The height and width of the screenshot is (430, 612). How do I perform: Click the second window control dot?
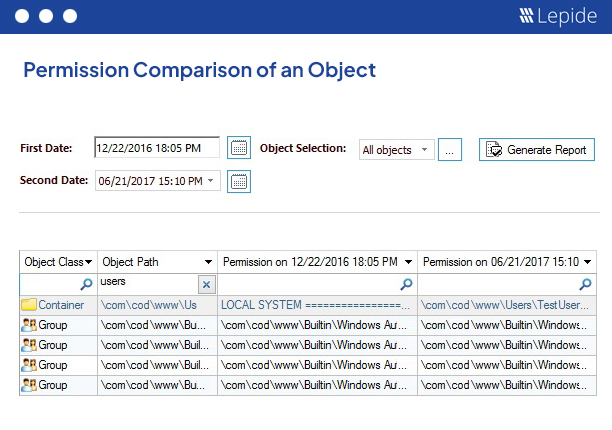tap(46, 16)
